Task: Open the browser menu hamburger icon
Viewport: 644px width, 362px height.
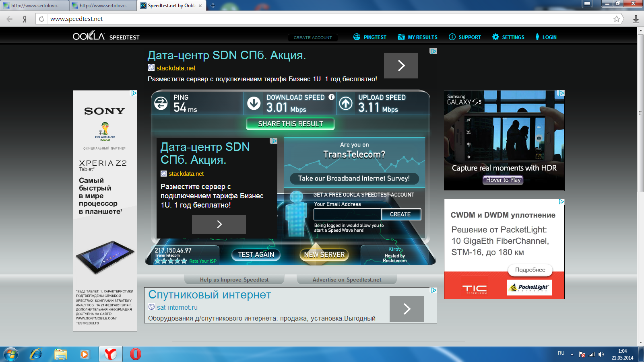Action: pyautogui.click(x=588, y=4)
